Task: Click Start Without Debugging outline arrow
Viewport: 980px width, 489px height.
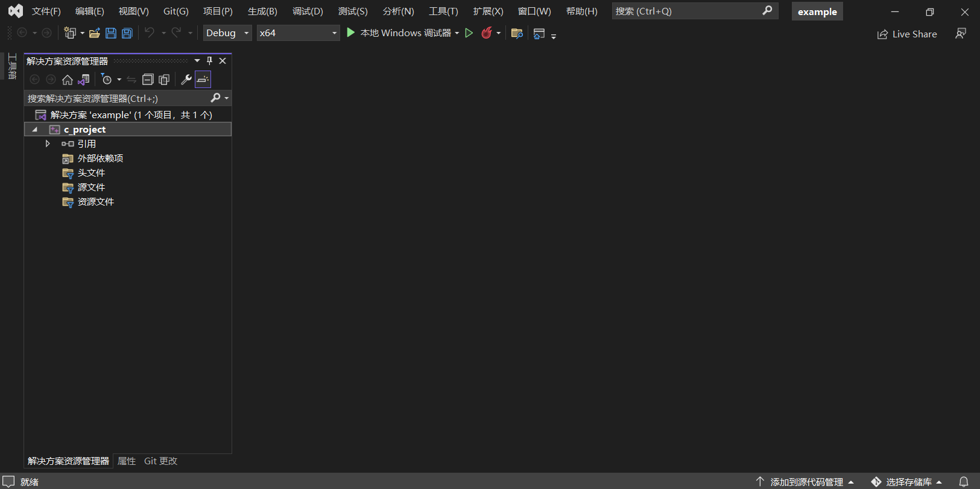Action: coord(469,33)
